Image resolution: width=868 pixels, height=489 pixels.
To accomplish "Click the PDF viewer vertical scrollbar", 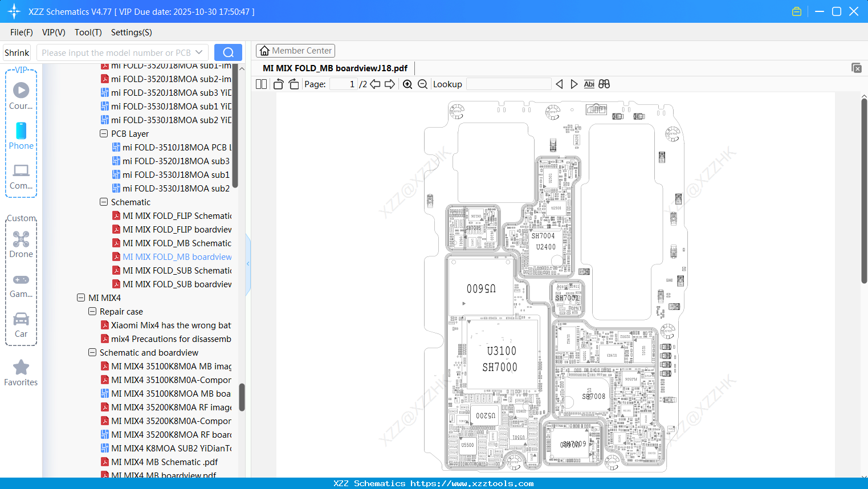I will click(864, 191).
